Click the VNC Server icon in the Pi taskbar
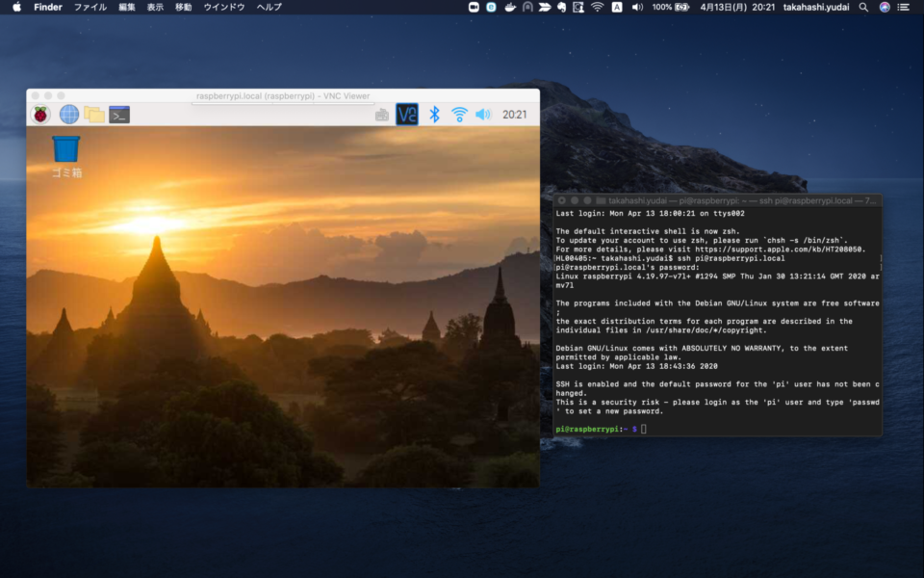 pyautogui.click(x=407, y=113)
